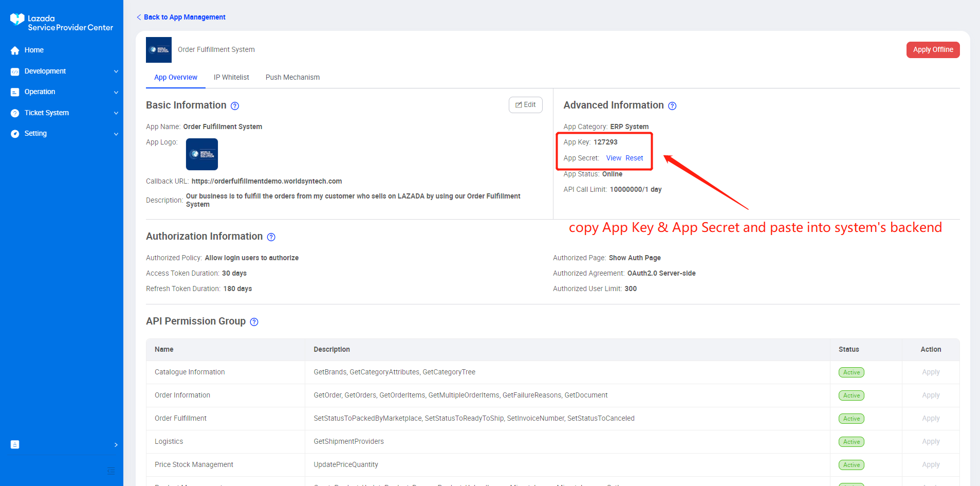Click the Status column header
This screenshot has width=980, height=486.
848,350
